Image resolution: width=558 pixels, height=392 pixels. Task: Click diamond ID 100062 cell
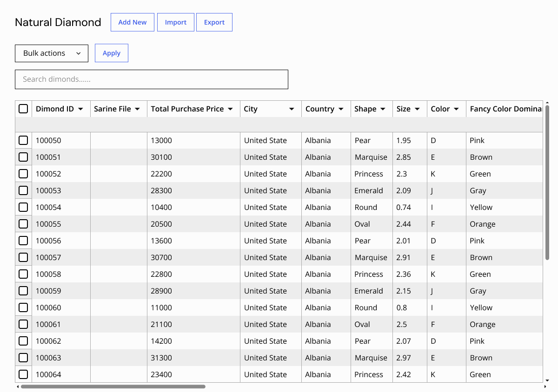[61, 341]
